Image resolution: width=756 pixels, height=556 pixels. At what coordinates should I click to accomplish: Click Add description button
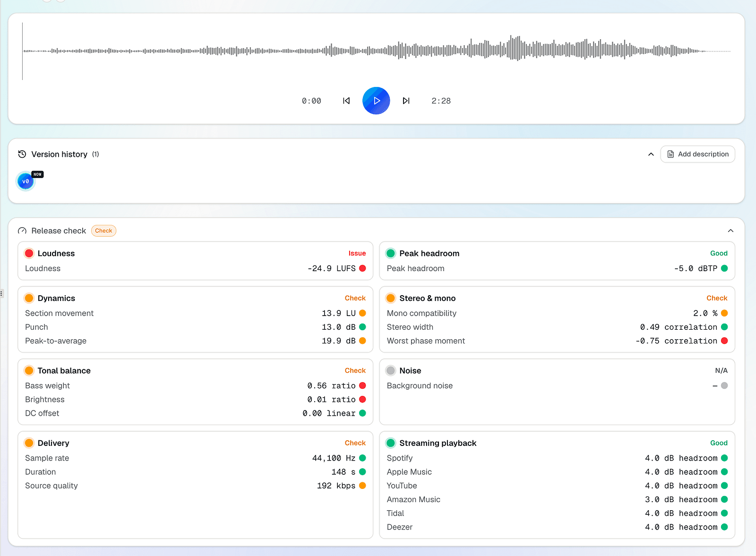pyautogui.click(x=697, y=154)
